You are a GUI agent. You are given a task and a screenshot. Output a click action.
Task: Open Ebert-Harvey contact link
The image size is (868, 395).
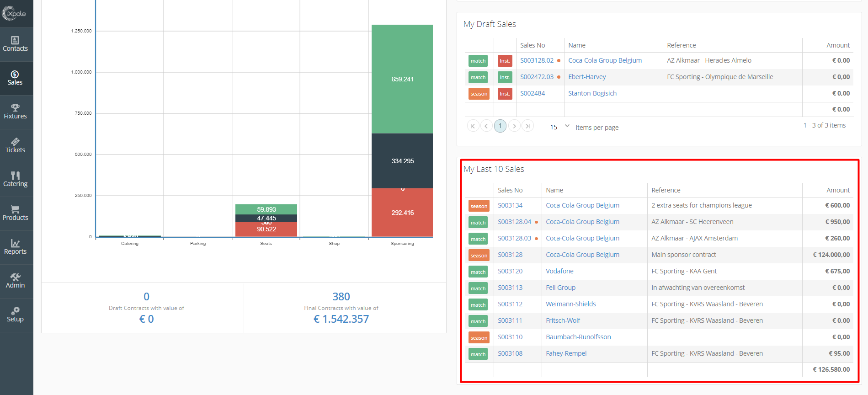coord(587,77)
